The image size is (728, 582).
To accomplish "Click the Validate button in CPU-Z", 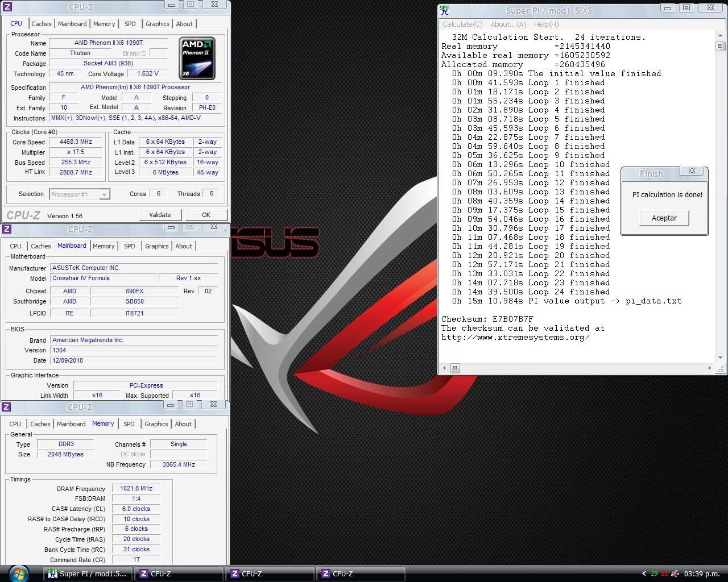I will coord(160,215).
